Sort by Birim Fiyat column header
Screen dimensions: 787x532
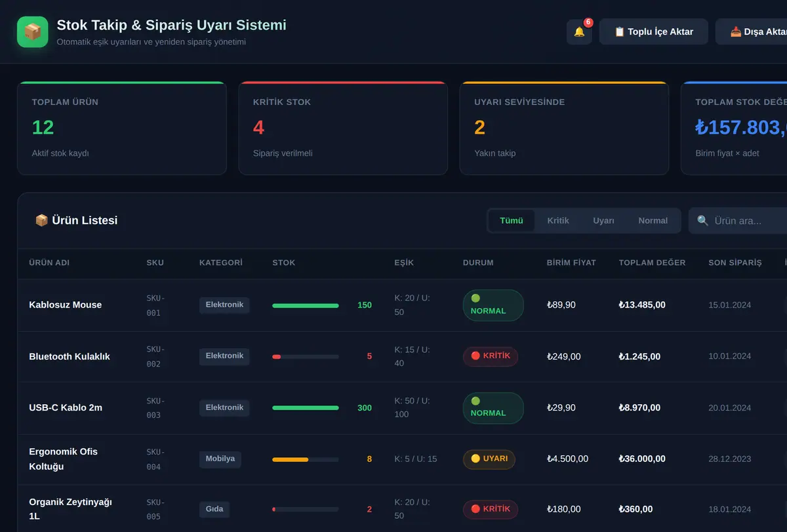(x=571, y=262)
